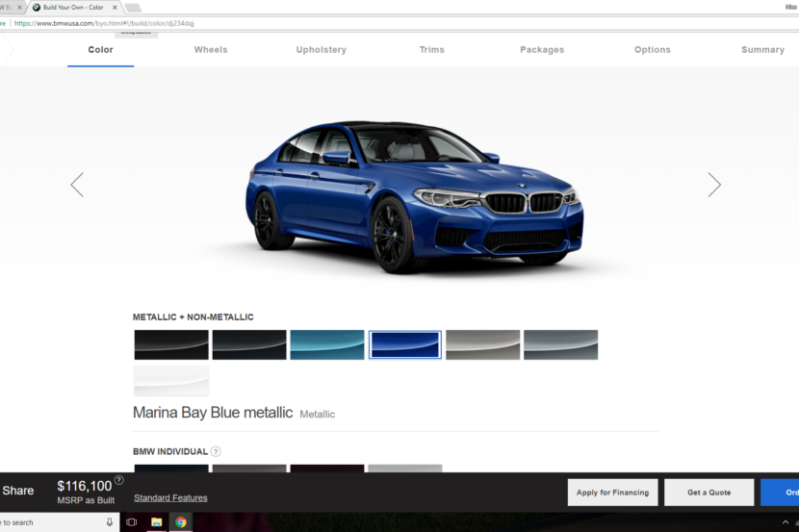Show the previous car view arrow
Screen dimensions: 799x532
pos(77,185)
